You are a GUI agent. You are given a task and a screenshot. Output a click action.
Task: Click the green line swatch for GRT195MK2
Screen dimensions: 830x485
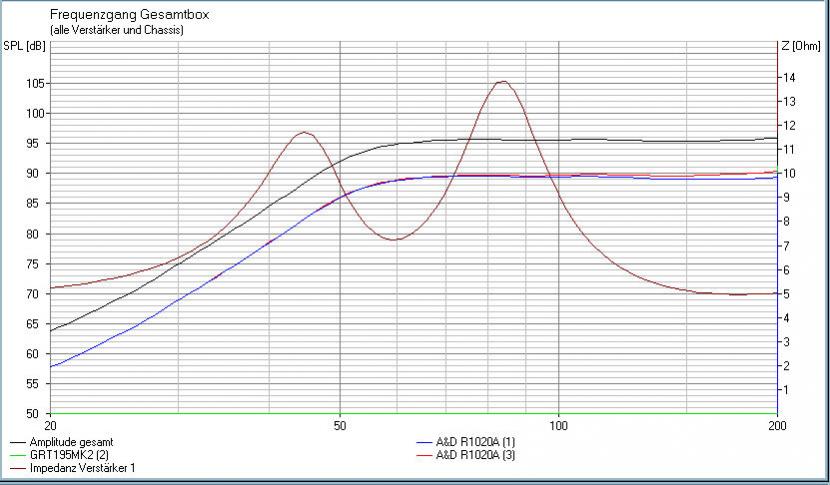click(18, 455)
